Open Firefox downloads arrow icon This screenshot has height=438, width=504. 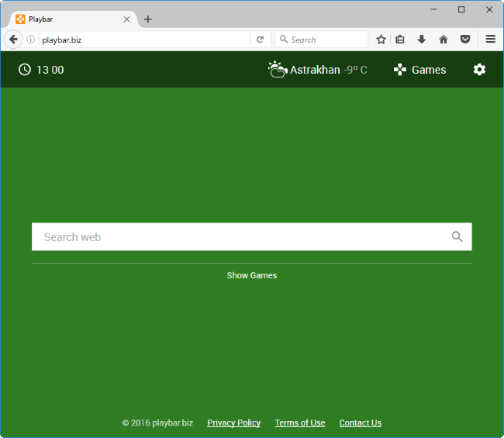pyautogui.click(x=422, y=40)
